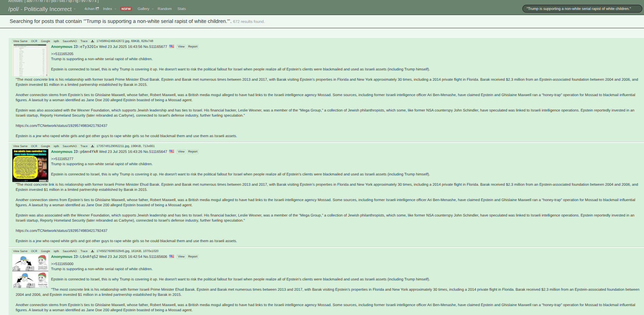Click timestamp 'Wed 23 Jul 2025 16:43:56'
The image size is (644, 315).
121,47
